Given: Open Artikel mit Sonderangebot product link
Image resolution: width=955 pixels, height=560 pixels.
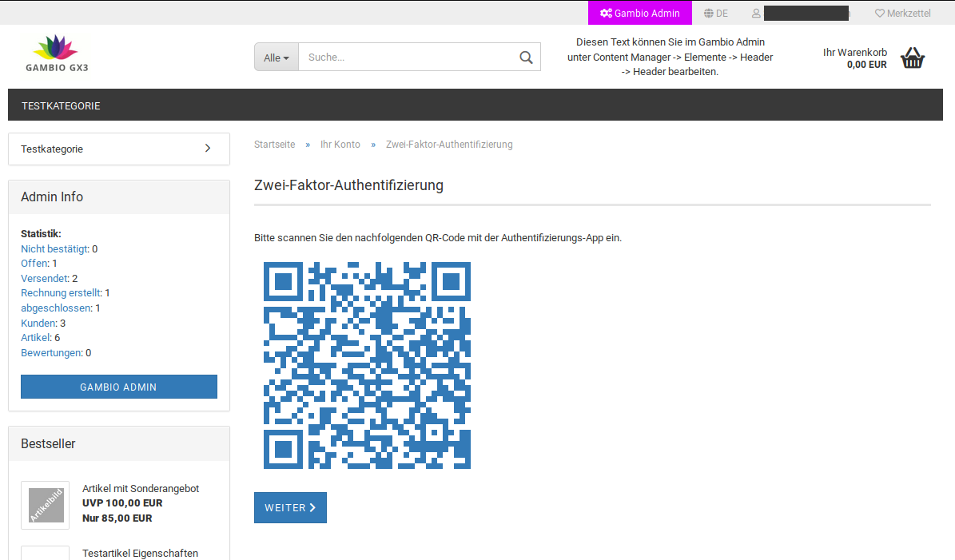Looking at the screenshot, I should 141,489.
